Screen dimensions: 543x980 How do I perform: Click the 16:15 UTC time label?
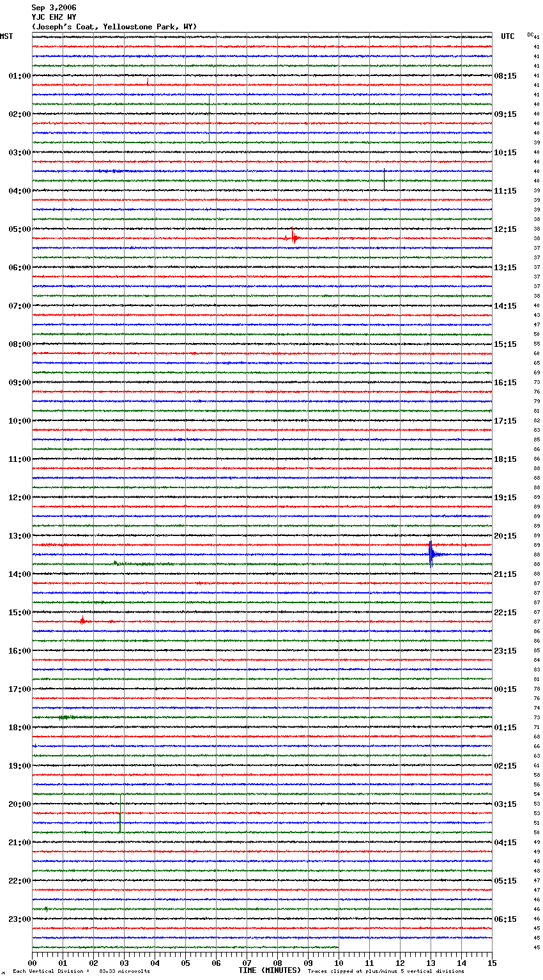(505, 383)
